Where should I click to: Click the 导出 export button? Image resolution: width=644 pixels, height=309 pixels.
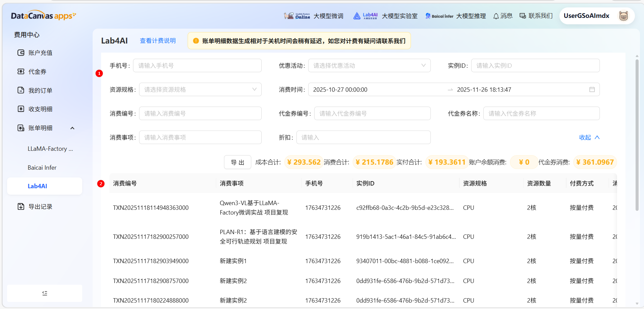click(237, 162)
